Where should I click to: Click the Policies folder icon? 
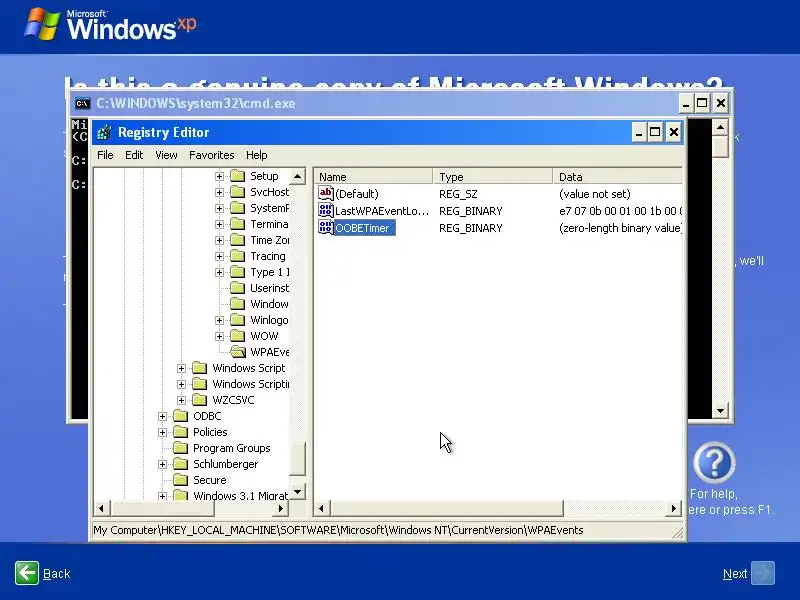pyautogui.click(x=181, y=432)
